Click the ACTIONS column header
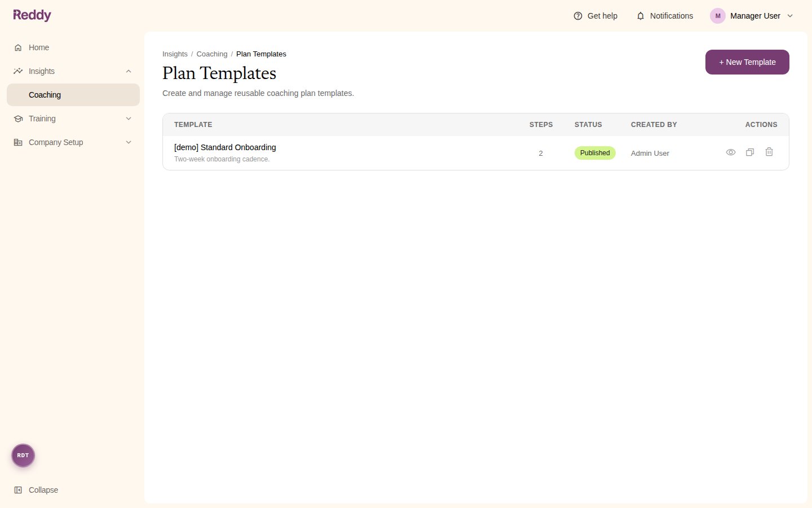812x508 pixels. [x=761, y=125]
